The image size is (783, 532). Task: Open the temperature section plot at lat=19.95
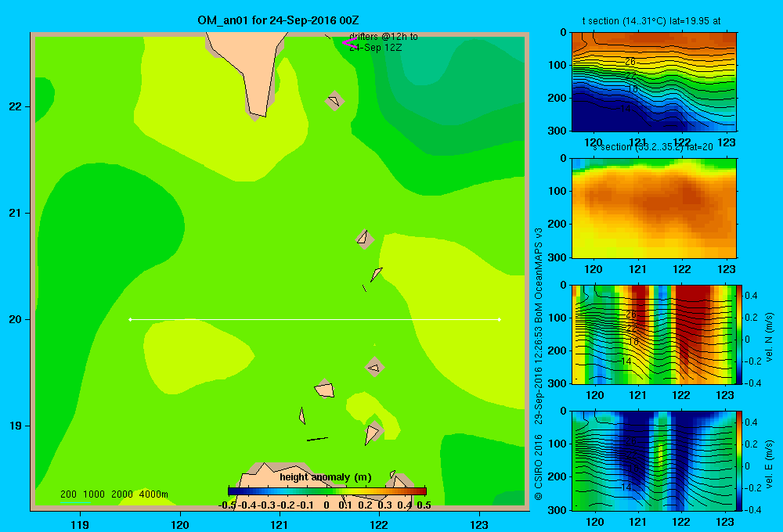click(654, 82)
